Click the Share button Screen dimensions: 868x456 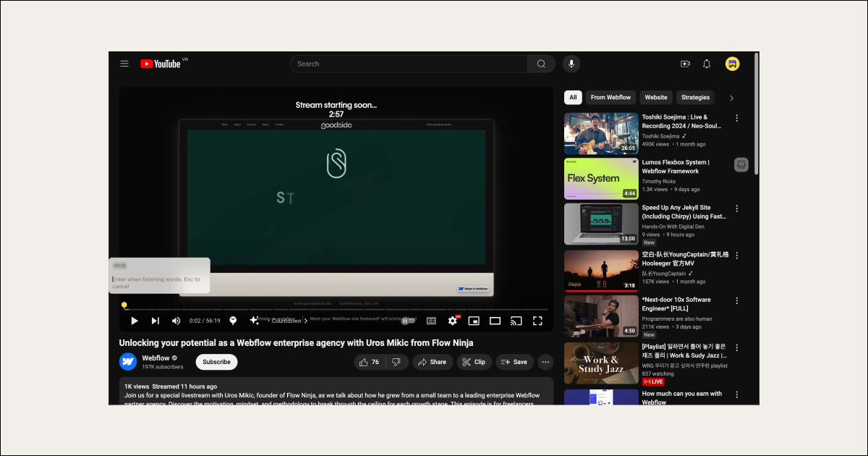pos(433,362)
